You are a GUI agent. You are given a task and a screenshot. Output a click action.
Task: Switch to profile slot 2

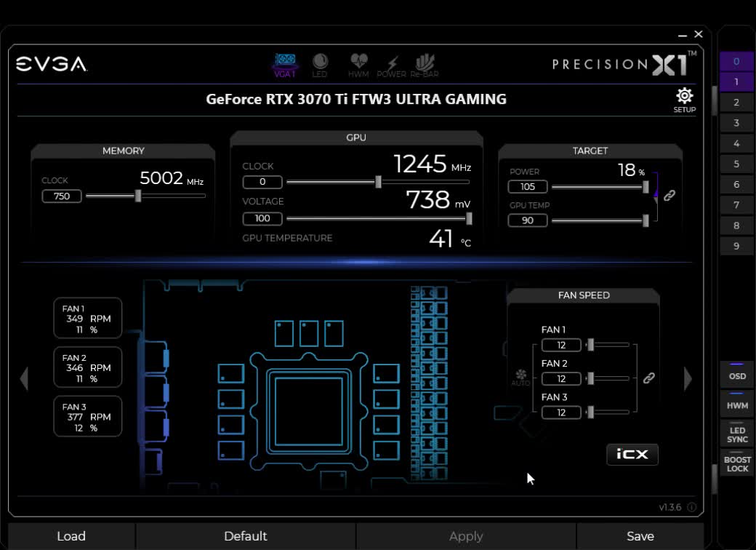click(x=736, y=102)
